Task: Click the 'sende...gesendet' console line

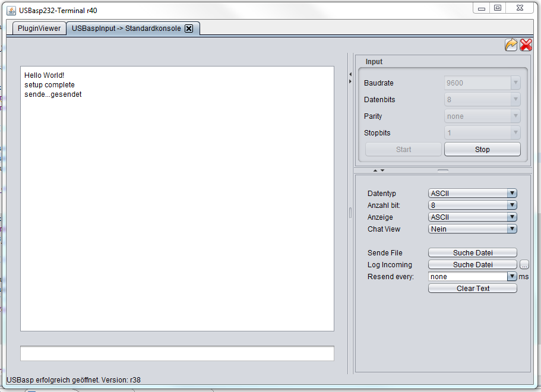Action: [53, 94]
